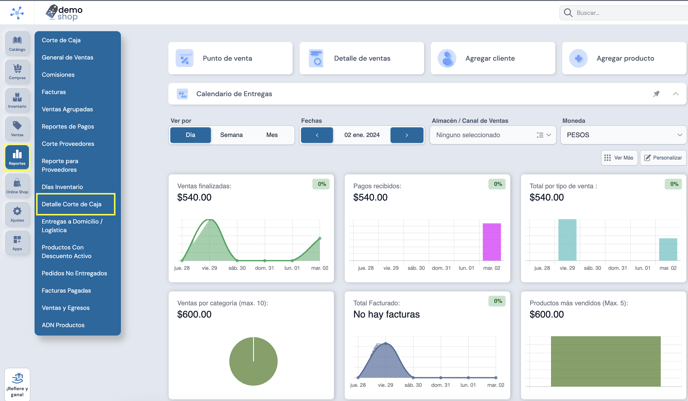Open the Ajustes gear icon
The height and width of the screenshot is (401, 688).
pos(17,214)
